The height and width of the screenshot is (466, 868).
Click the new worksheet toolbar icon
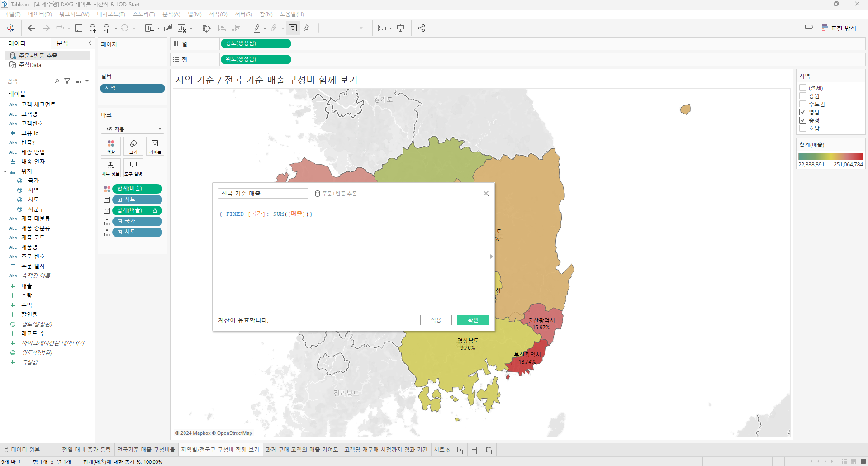pyautogui.click(x=149, y=28)
